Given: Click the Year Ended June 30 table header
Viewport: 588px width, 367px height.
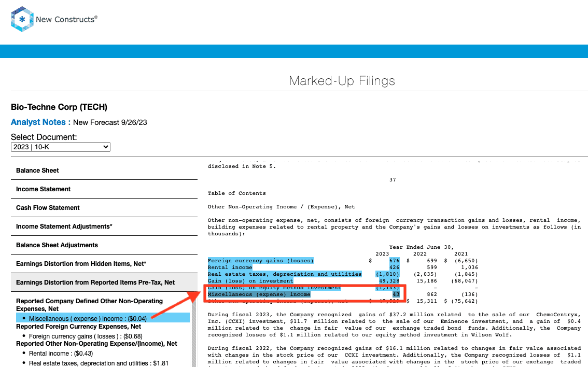Looking at the screenshot, I should pyautogui.click(x=422, y=247).
